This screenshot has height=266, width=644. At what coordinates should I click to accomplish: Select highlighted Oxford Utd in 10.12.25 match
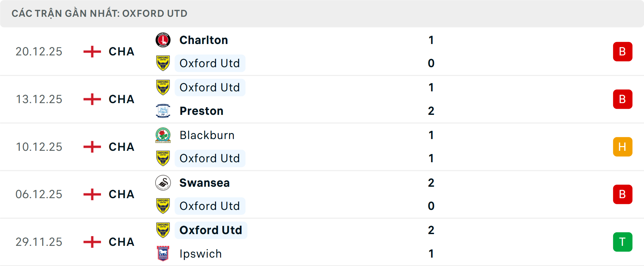[x=210, y=158]
